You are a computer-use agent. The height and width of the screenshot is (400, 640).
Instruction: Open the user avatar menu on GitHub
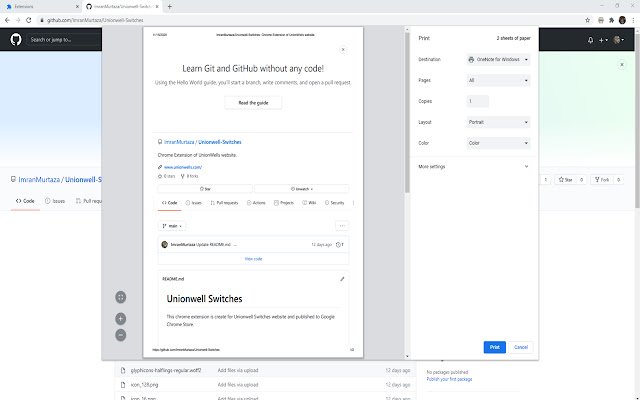619,40
